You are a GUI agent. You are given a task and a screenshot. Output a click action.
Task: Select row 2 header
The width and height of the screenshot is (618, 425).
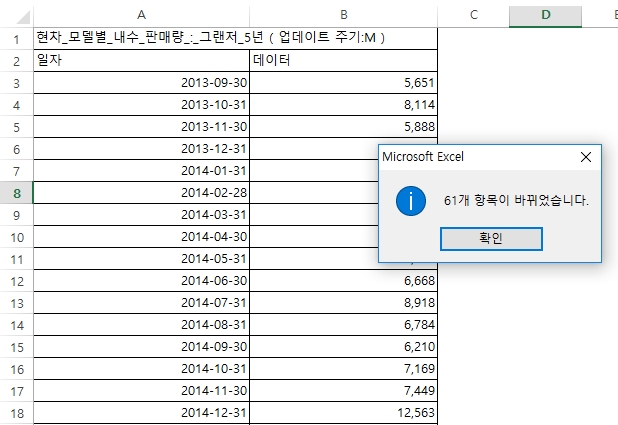tap(17, 61)
